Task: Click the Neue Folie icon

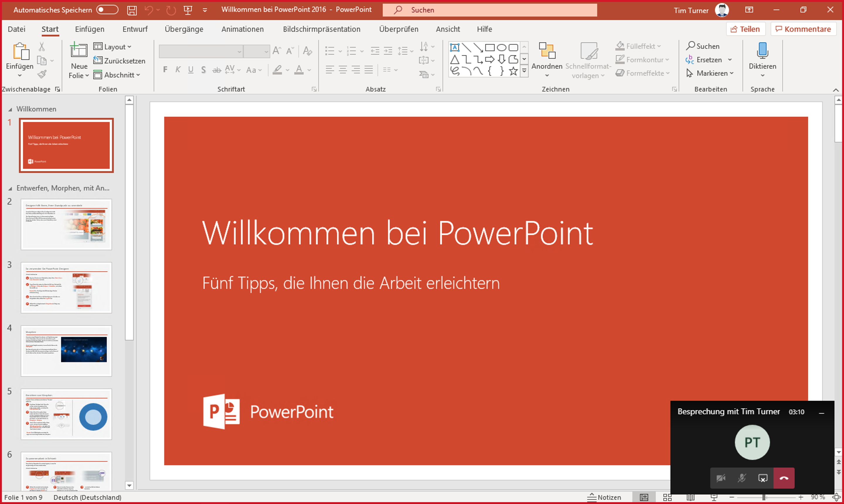Action: [x=79, y=50]
